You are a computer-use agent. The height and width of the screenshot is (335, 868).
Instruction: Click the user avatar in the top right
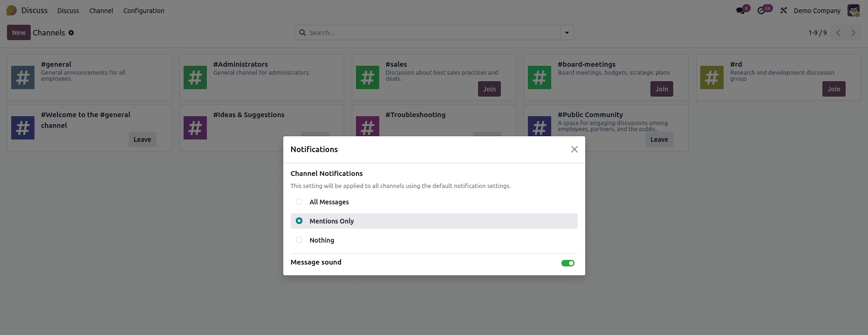853,10
